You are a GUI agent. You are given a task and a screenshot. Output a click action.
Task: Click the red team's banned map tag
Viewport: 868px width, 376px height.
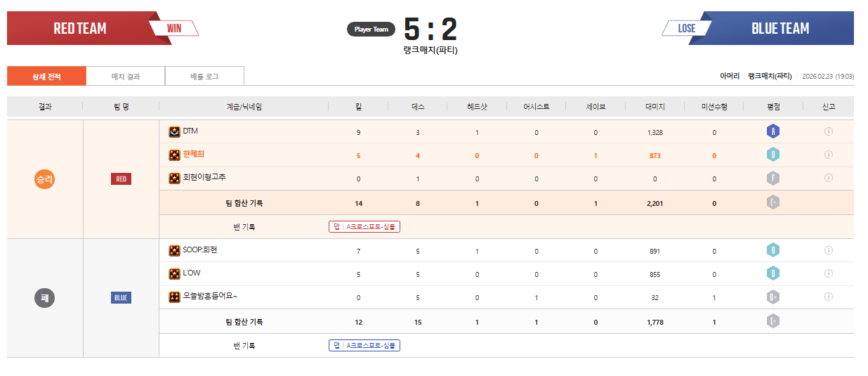(364, 227)
